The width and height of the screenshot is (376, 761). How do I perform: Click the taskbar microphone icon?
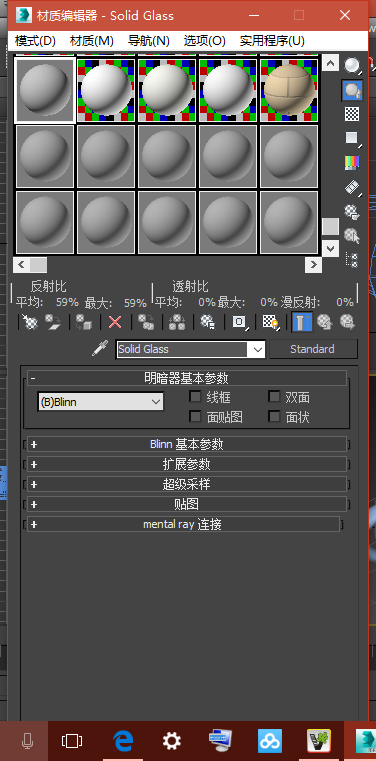[27, 741]
